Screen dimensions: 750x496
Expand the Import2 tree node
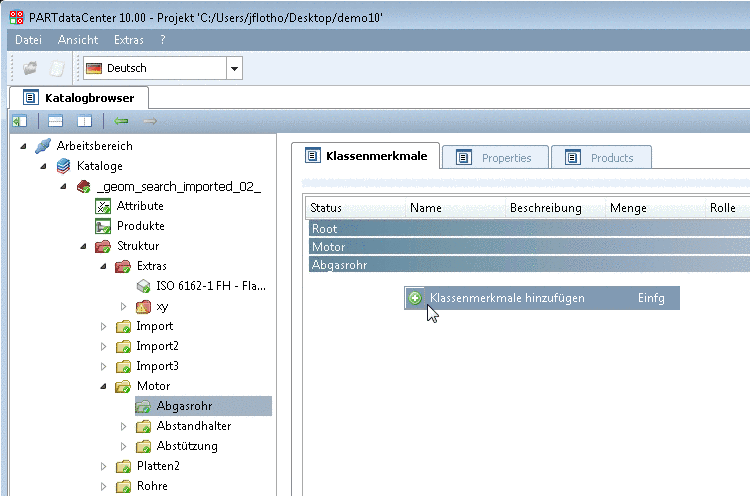103,346
